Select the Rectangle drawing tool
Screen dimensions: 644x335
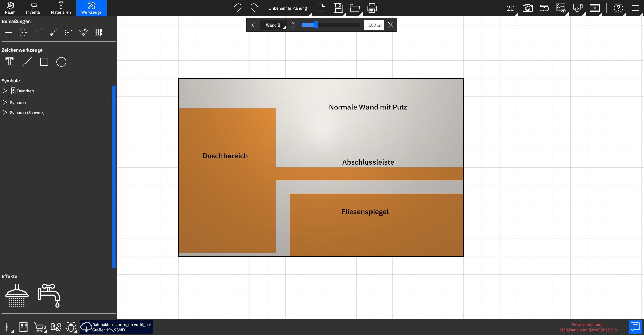[x=44, y=62]
